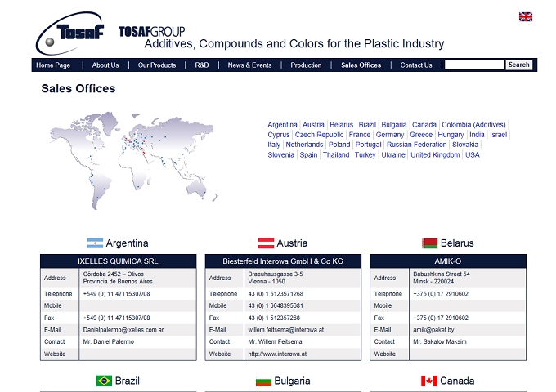
Task: Select Sales Offices in the navigation
Action: point(361,65)
